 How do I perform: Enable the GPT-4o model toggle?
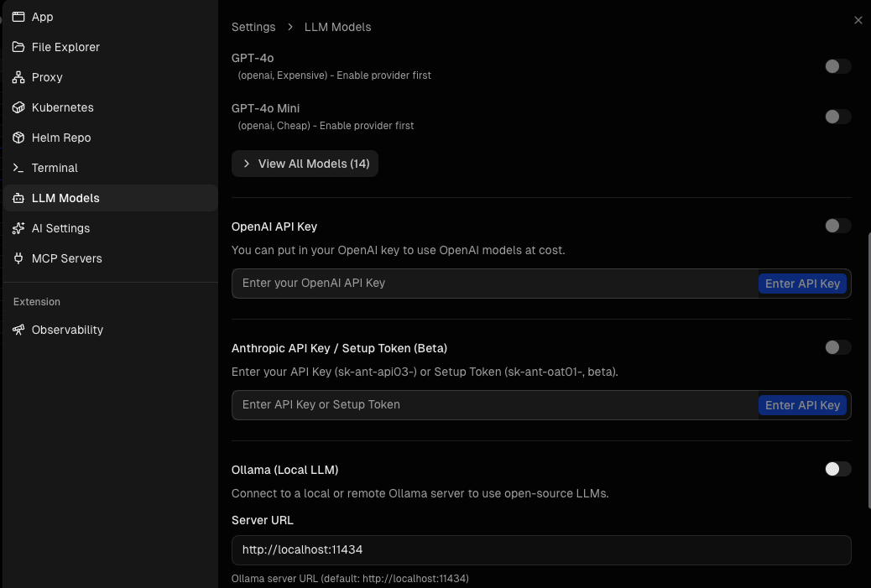coord(837,66)
